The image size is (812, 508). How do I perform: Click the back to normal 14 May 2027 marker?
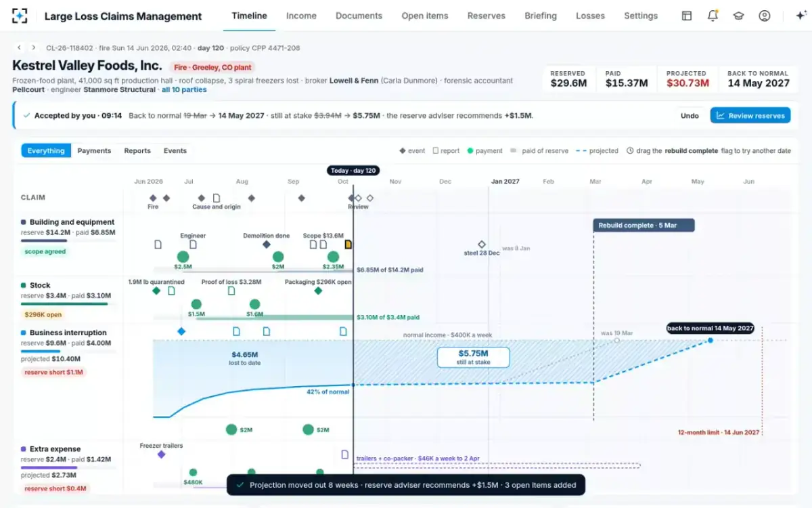click(x=710, y=329)
